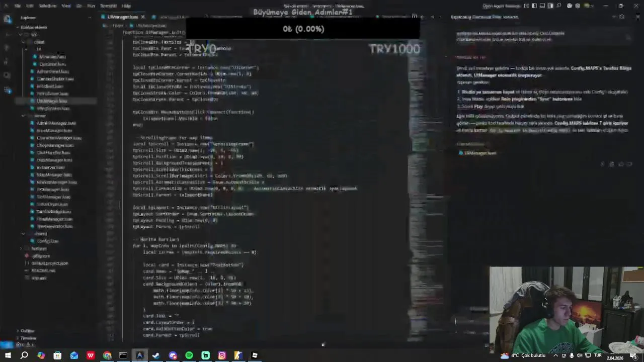Viewport: 644px width, 362px height.
Task: Collapse the client folder in Explorer
Action: [39, 42]
